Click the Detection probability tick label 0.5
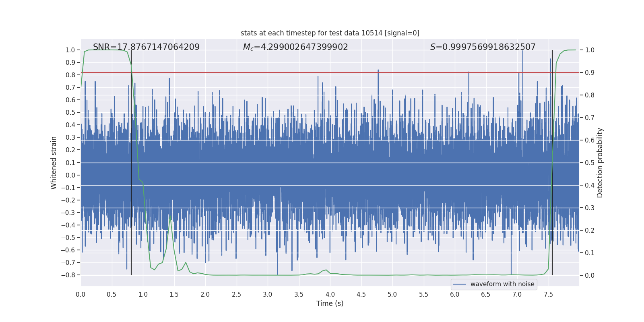644x322 pixels. pyautogui.click(x=590, y=163)
